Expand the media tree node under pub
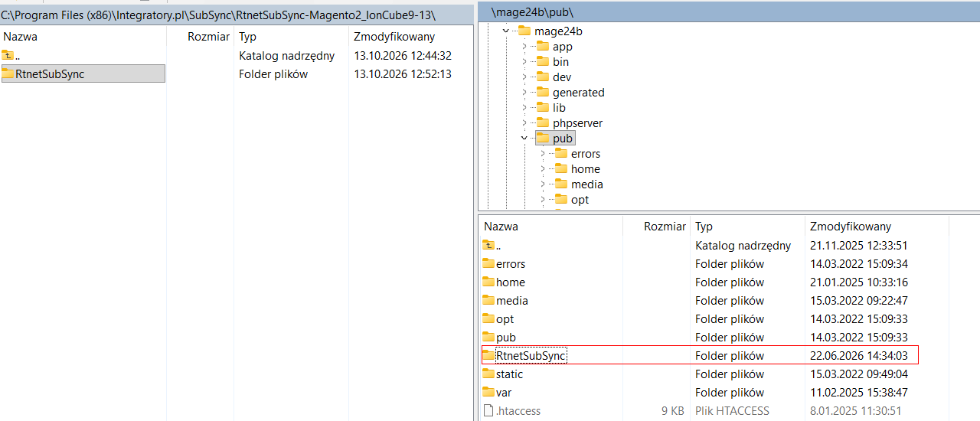The height and width of the screenshot is (421, 980). [x=543, y=184]
